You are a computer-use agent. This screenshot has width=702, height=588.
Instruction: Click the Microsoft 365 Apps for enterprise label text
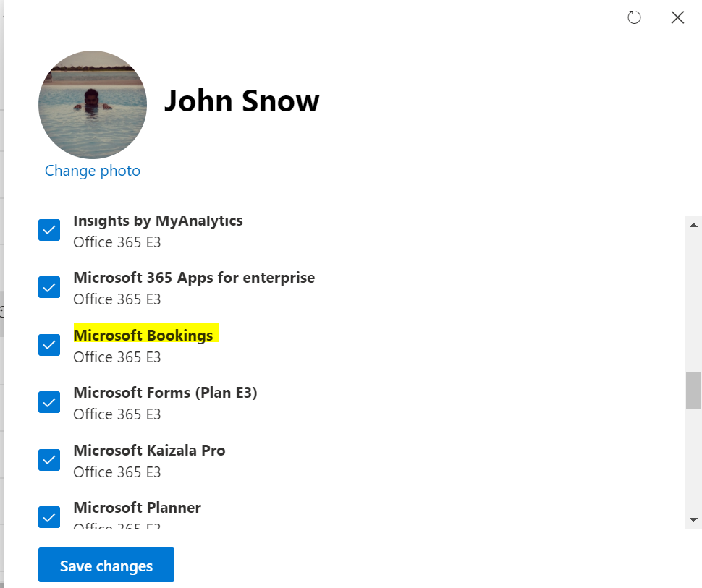194,278
